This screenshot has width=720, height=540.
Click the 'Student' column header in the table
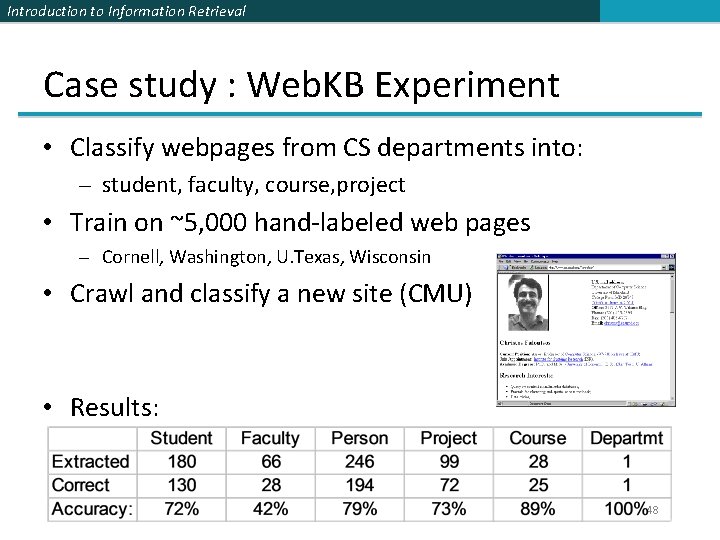tap(181, 439)
